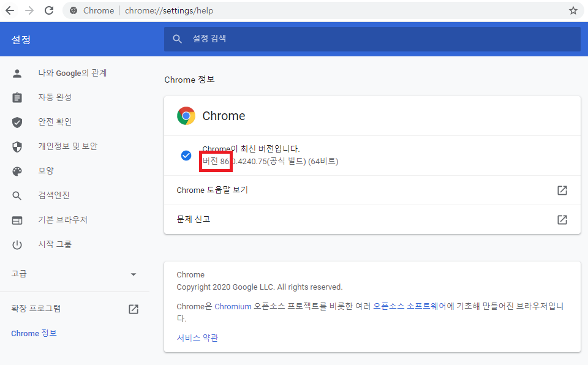Click the magnifier icon in settings search

coord(177,39)
